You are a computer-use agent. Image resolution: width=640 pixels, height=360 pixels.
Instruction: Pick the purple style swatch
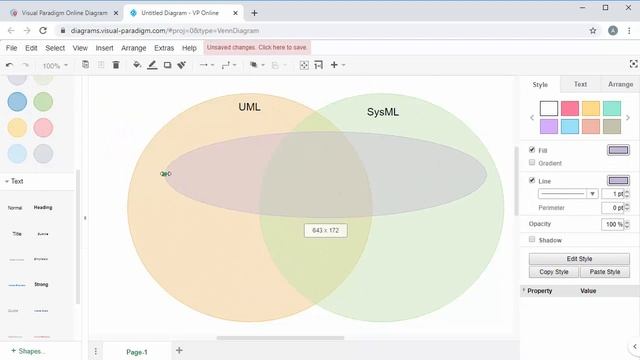[x=549, y=127]
